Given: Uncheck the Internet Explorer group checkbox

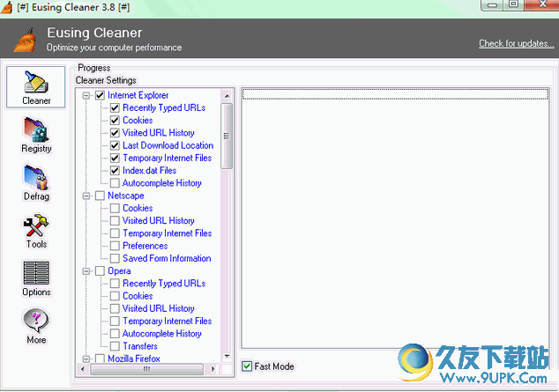Looking at the screenshot, I should 100,95.
